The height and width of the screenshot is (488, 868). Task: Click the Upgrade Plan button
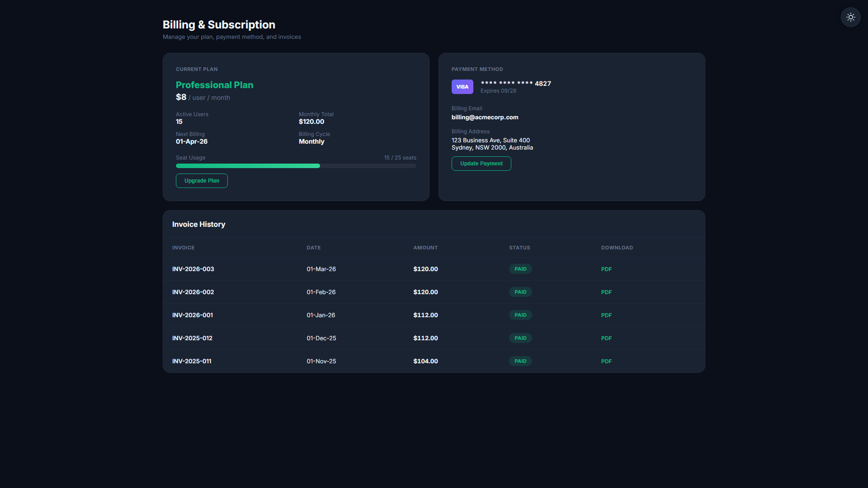pyautogui.click(x=202, y=181)
